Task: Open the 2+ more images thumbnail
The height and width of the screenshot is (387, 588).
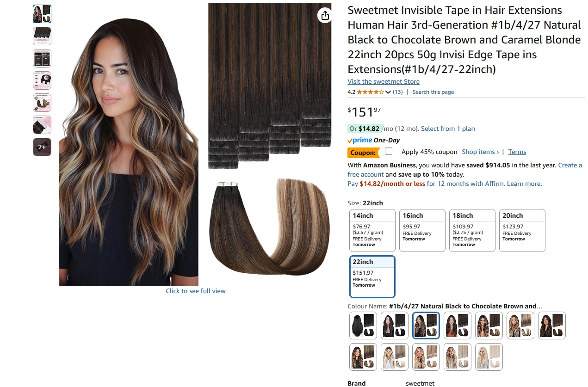Action: tap(42, 147)
